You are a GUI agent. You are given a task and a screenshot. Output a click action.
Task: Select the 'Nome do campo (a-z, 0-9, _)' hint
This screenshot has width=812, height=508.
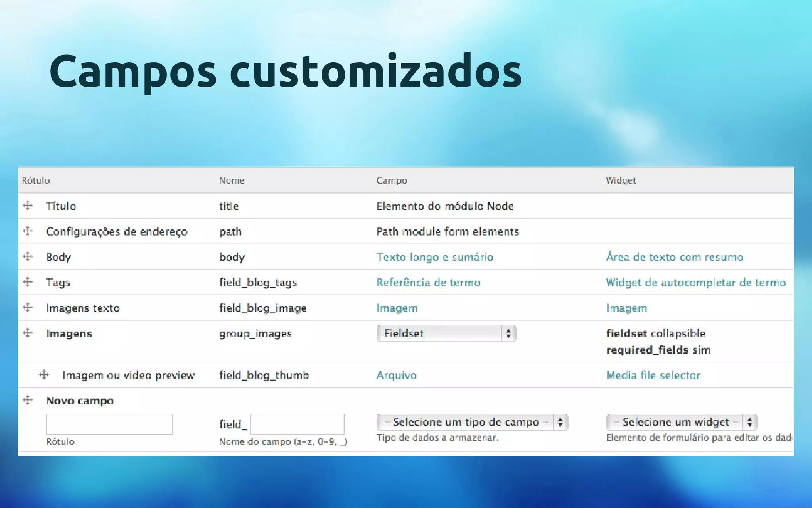click(x=283, y=442)
